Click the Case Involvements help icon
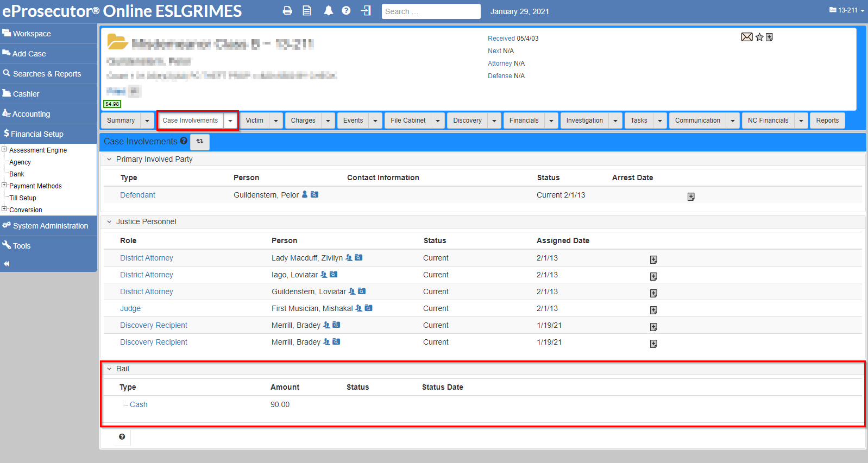This screenshot has height=463, width=868. [x=184, y=141]
